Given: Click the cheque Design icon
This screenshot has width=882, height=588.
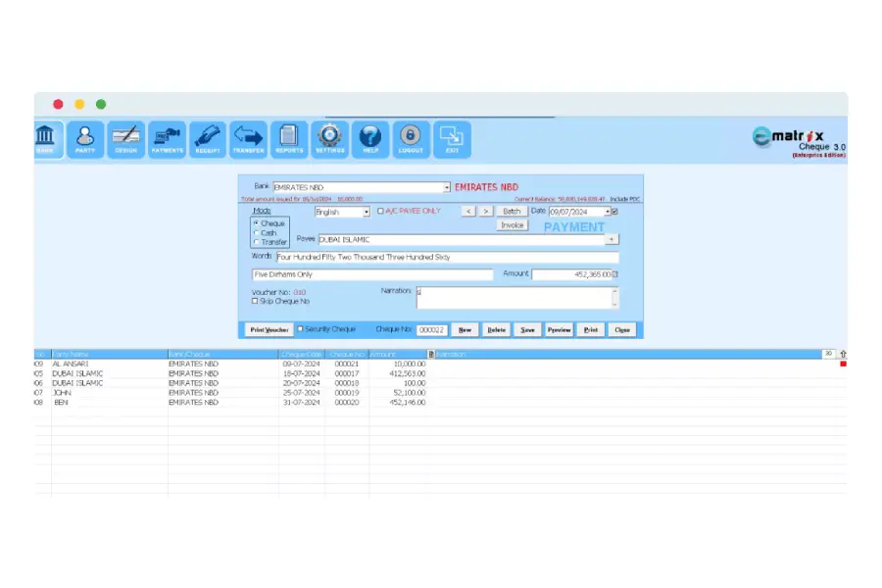Looking at the screenshot, I should 126,138.
